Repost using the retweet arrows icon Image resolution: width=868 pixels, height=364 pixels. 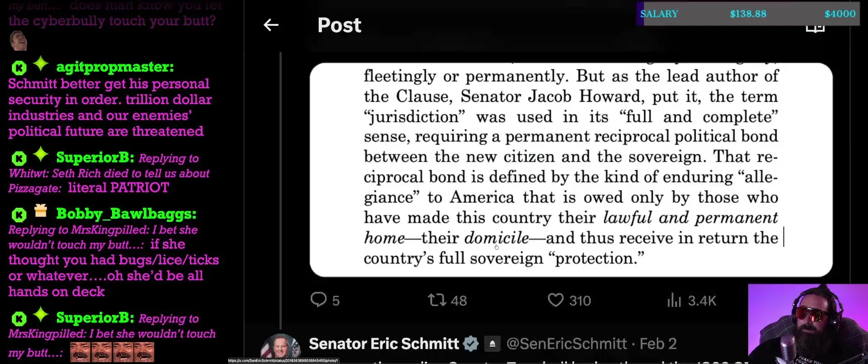click(x=437, y=300)
